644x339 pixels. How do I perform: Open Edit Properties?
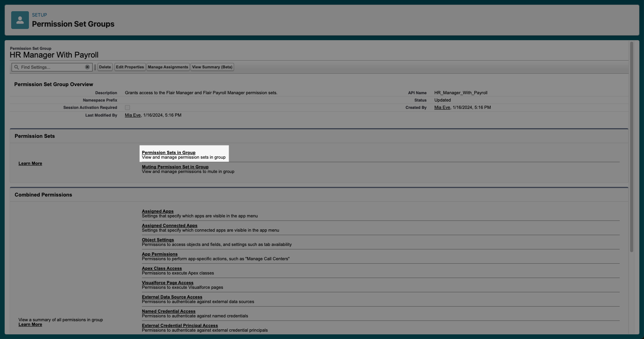pos(130,67)
